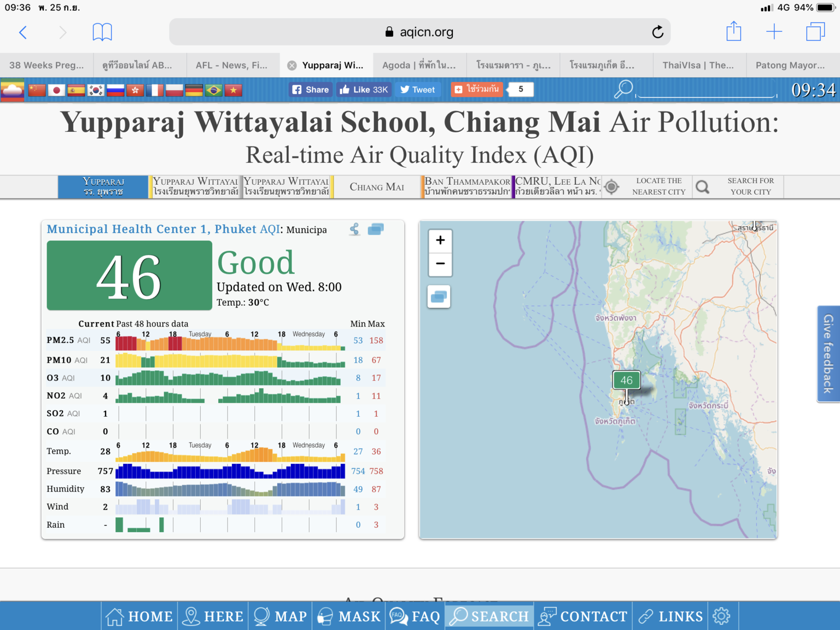Screen dimensions: 840x630
Task: Zoom out on the map with the minus button
Action: click(x=440, y=264)
